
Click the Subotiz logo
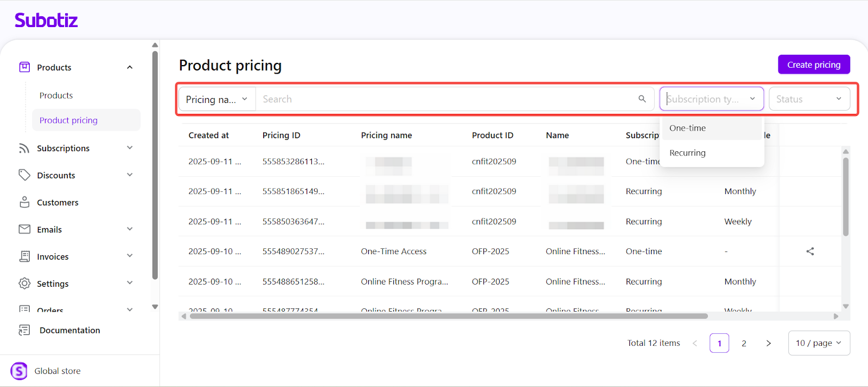(x=46, y=21)
